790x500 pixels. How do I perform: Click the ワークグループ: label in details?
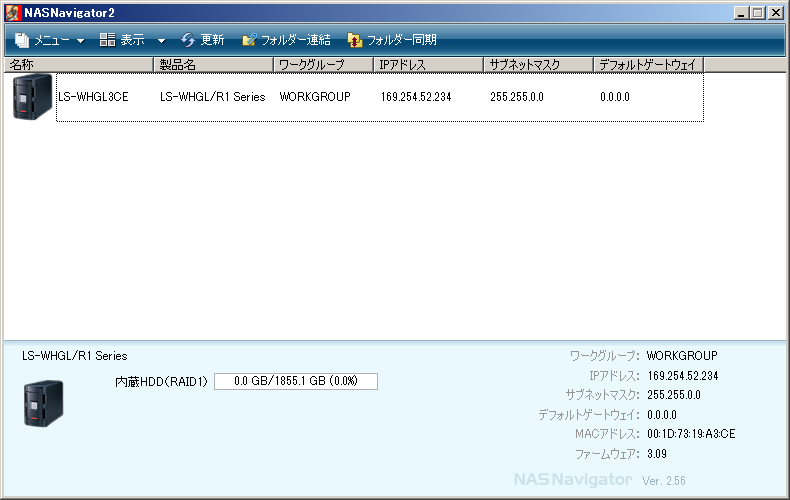[x=605, y=356]
